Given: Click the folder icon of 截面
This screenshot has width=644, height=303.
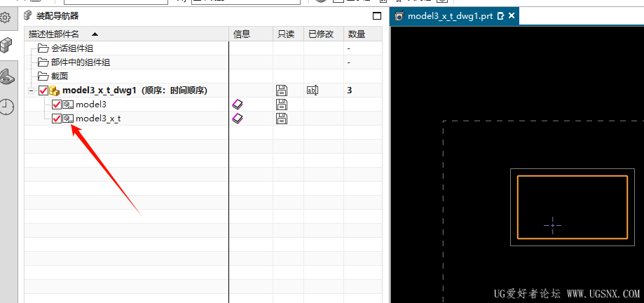Looking at the screenshot, I should [x=43, y=76].
